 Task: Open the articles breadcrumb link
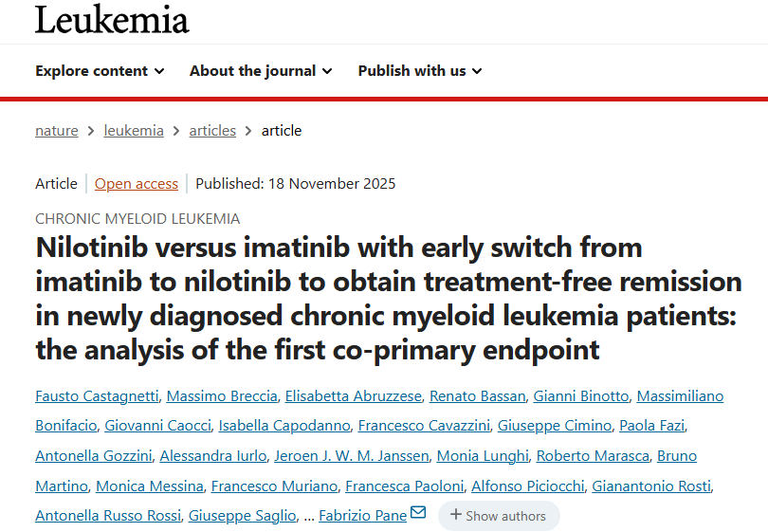(212, 131)
